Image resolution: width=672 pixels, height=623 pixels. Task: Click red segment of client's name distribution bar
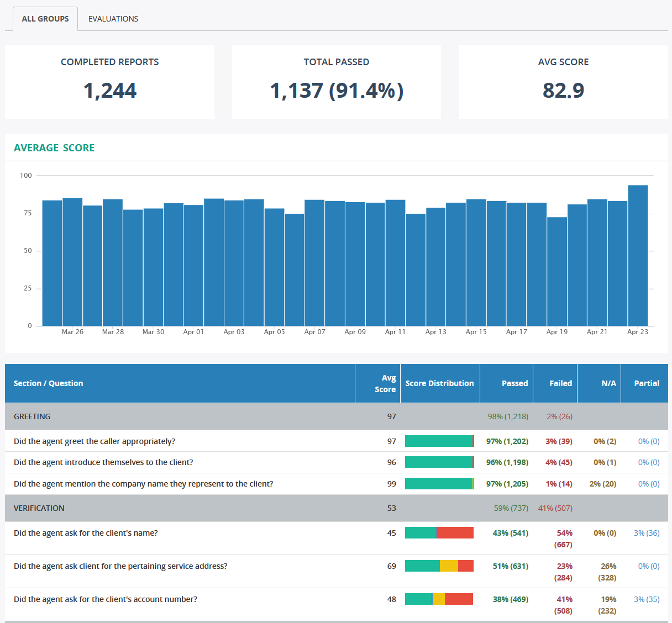tap(455, 533)
